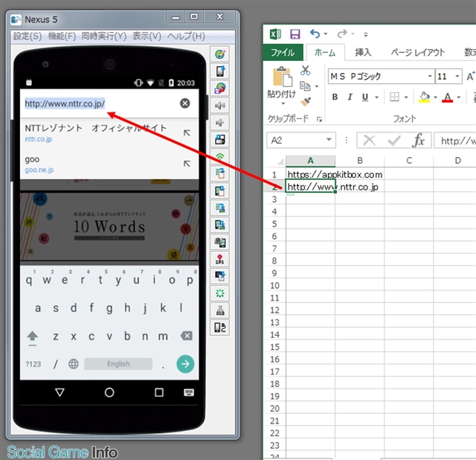The image size is (476, 460).
Task: Click the Cut scissors icon
Action: point(305,71)
